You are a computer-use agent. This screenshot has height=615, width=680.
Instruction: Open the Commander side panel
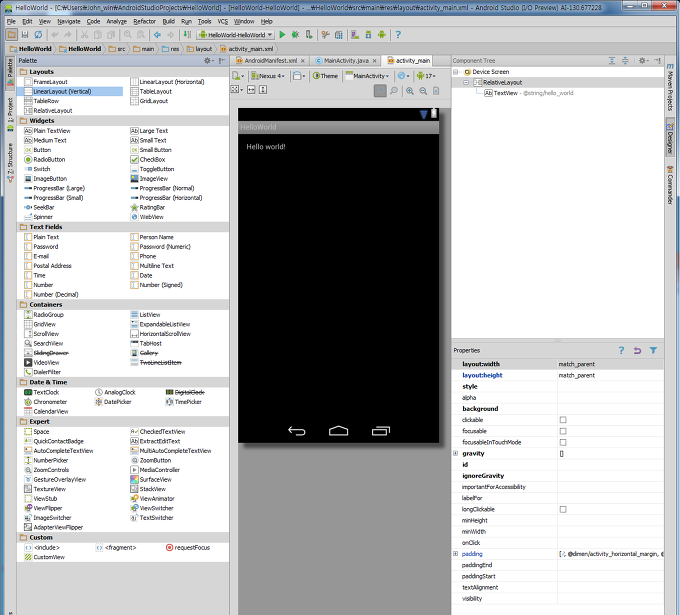pos(670,185)
